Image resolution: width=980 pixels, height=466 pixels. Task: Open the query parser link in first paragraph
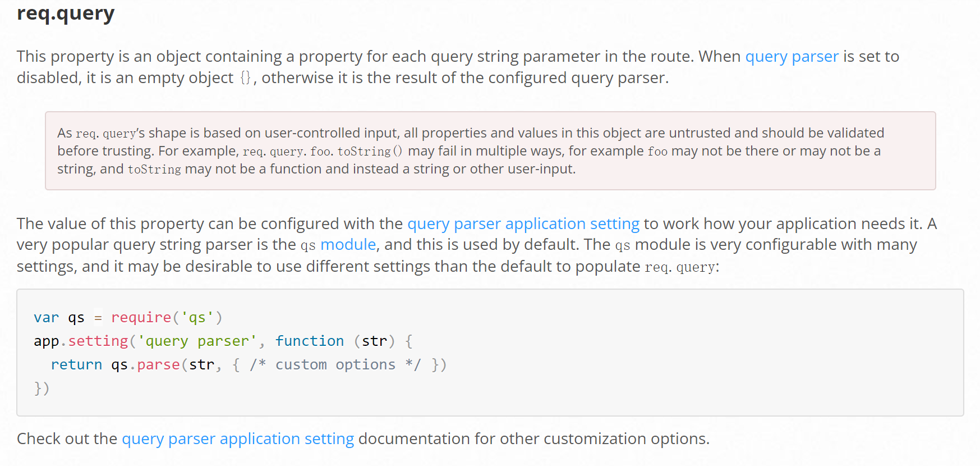pyautogui.click(x=792, y=57)
